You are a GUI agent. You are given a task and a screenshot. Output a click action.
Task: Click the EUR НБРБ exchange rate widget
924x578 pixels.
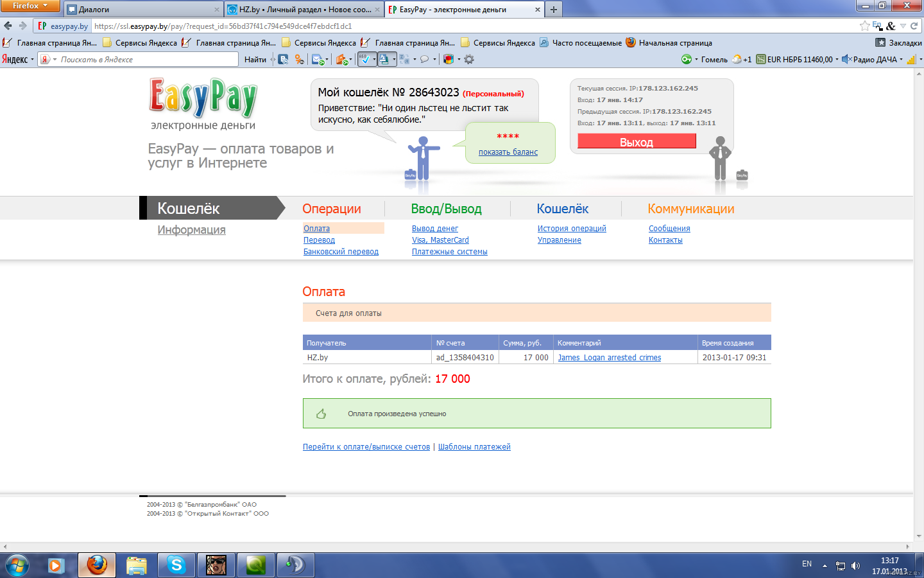point(794,59)
